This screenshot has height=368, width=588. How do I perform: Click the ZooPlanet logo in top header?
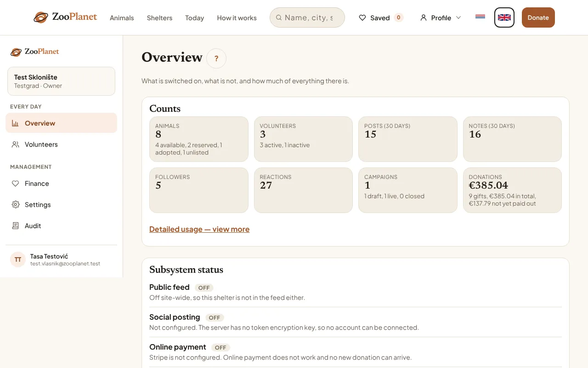(65, 17)
